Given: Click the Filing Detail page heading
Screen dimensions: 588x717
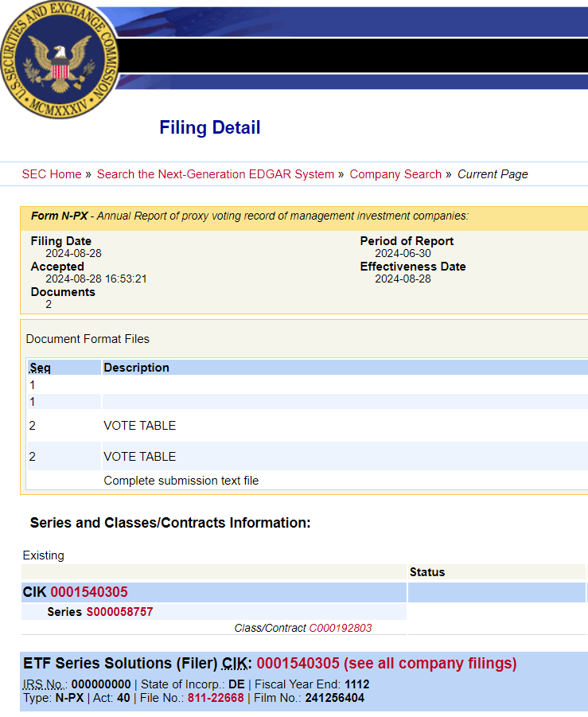Looking at the screenshot, I should pyautogui.click(x=210, y=128).
